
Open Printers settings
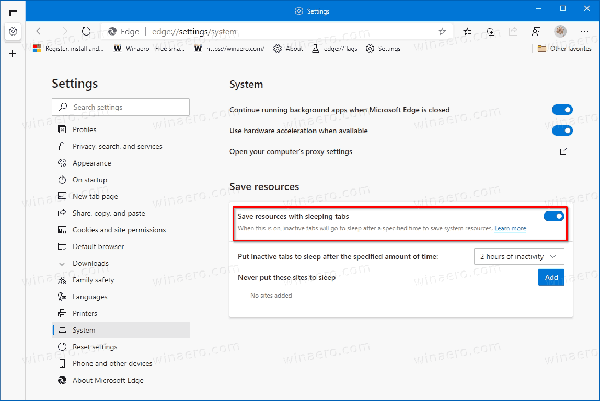coord(121,313)
